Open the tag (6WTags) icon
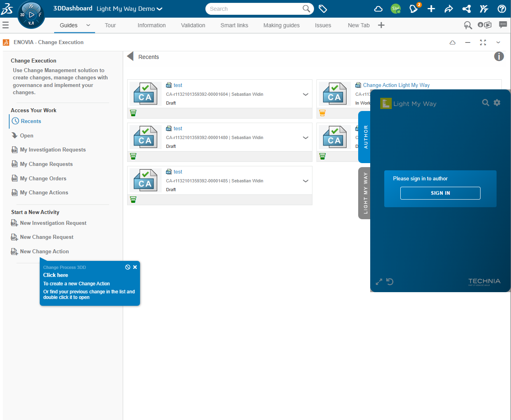The height and width of the screenshot is (420, 511). [323, 8]
